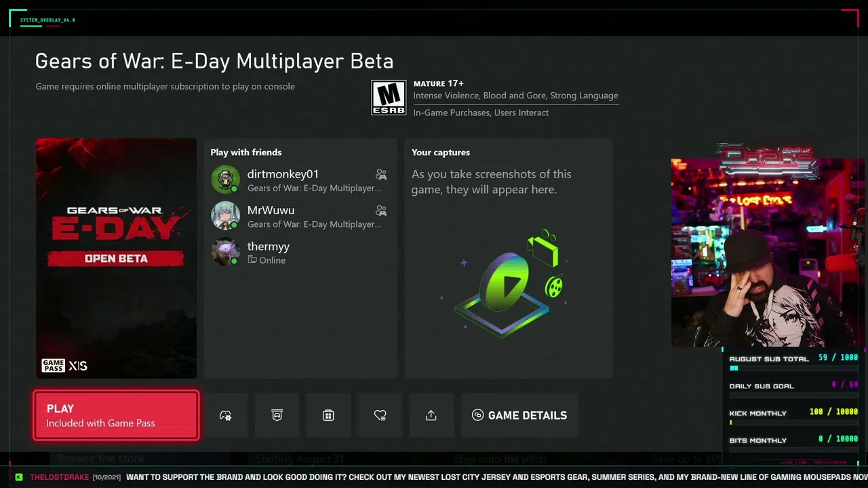Click the "100 / 10000" Kick monthly value
868x488 pixels.
point(833,411)
